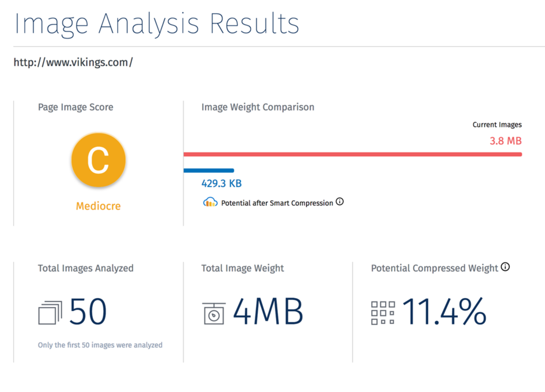Click the red Current Images bar
Viewport: 545px width, 392px height.
click(353, 154)
